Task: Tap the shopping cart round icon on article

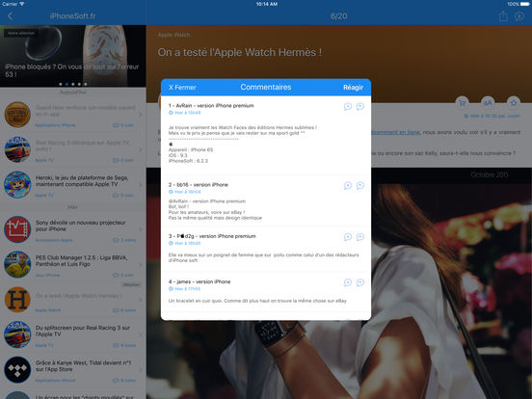Action: pyautogui.click(x=462, y=102)
